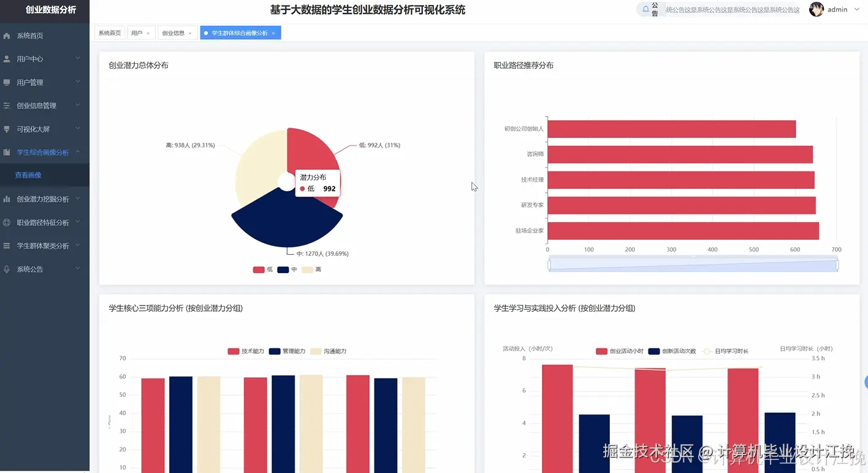The width and height of the screenshot is (868, 473).
Task: Click the red 低 slice of pie
Action: pos(313,153)
